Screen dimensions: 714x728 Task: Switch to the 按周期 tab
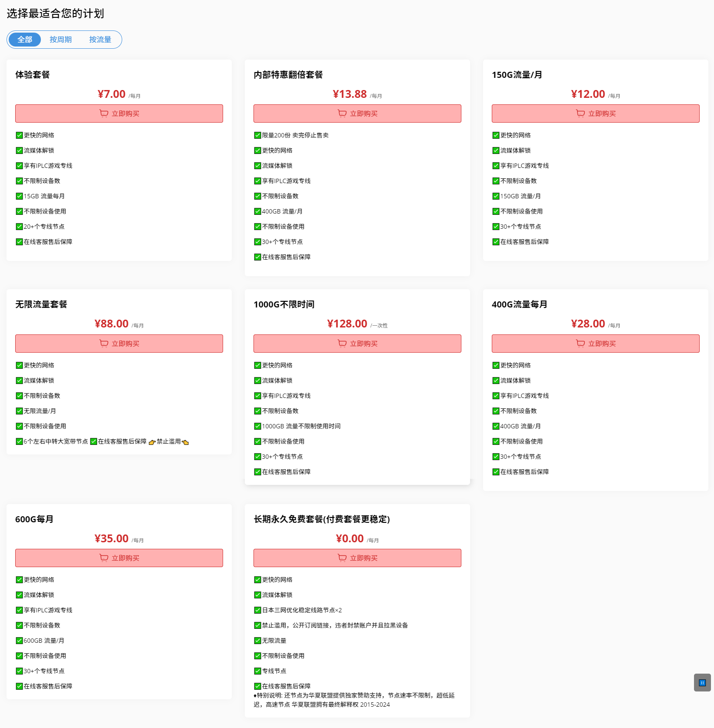(x=60, y=40)
